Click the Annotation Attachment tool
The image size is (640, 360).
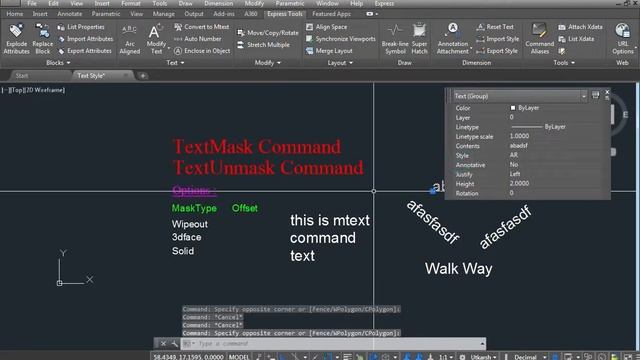453,39
